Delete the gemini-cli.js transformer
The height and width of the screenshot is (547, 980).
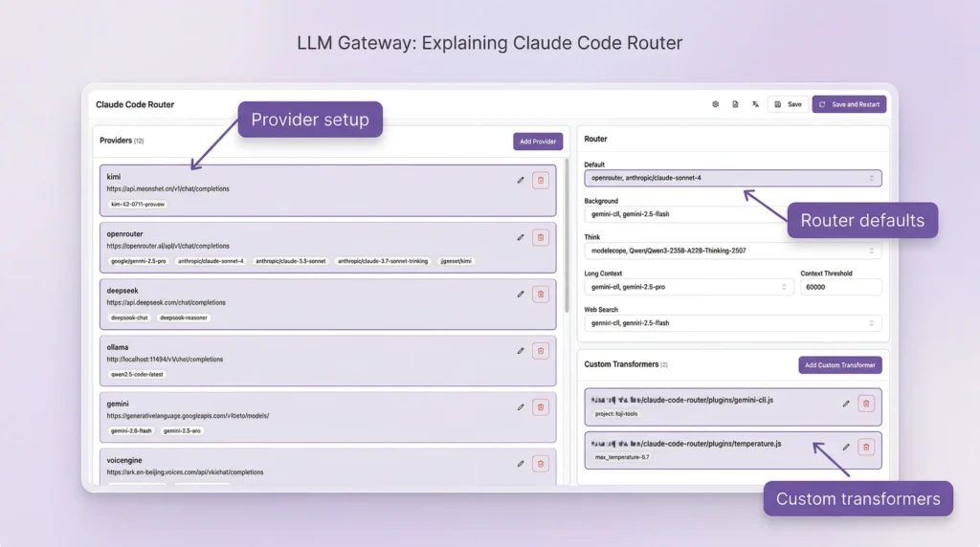pos(866,404)
